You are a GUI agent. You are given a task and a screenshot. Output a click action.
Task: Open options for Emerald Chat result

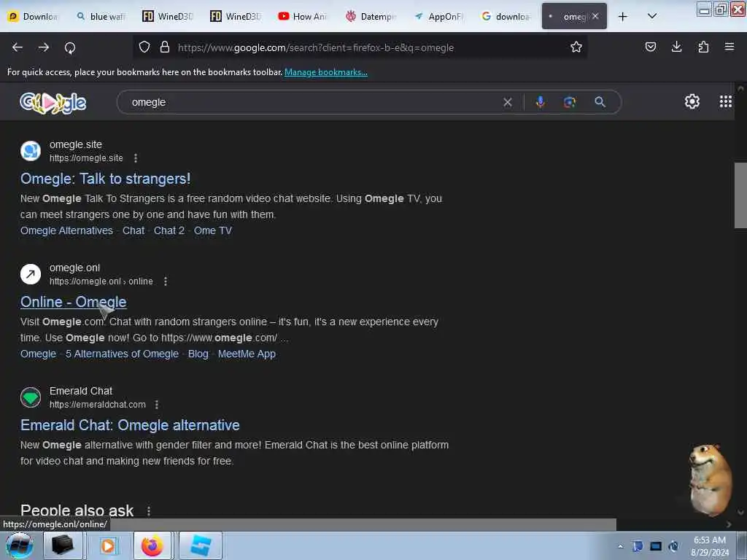pyautogui.click(x=157, y=404)
